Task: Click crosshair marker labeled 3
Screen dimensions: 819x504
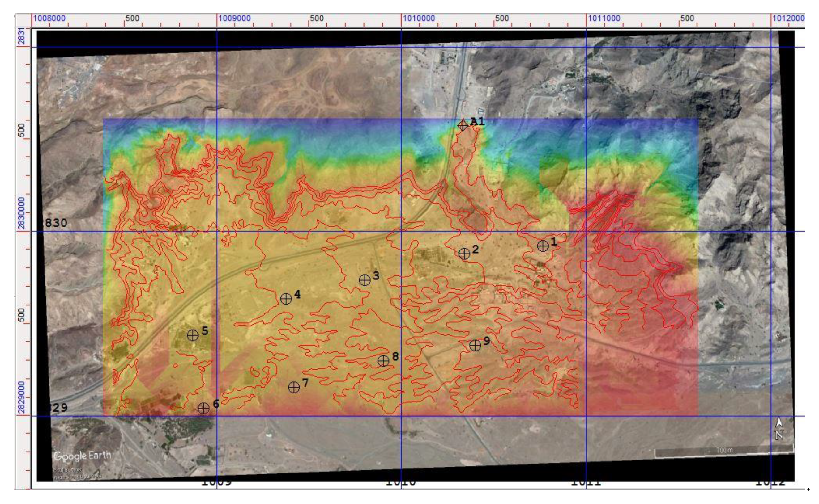Action: click(x=365, y=280)
